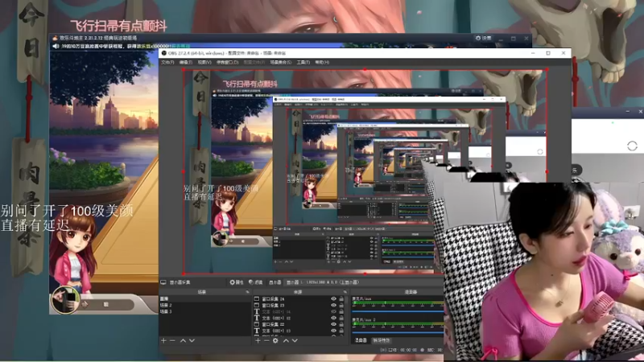Screen dimensions: 644x362
Task: Open the 停靠窗口(D) menu in OBS
Action: [x=227, y=63]
